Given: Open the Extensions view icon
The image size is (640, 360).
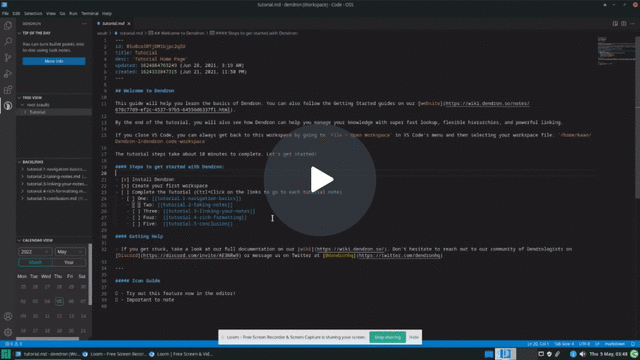Looking at the screenshot, I should 8,90.
